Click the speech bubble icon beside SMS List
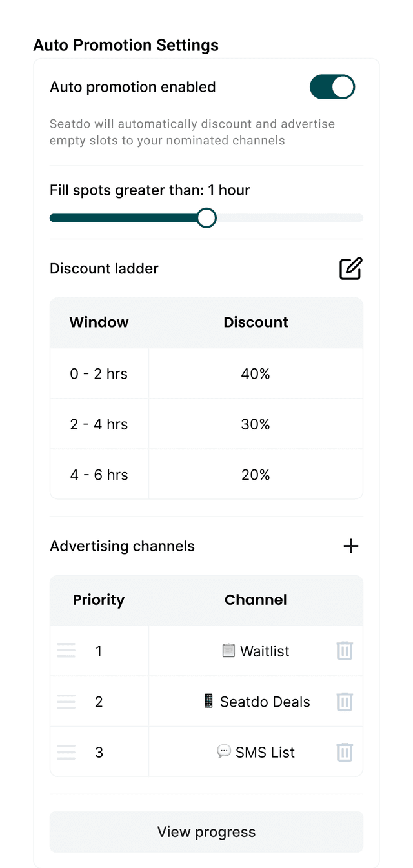The width and height of the screenshot is (413, 868). [223, 751]
